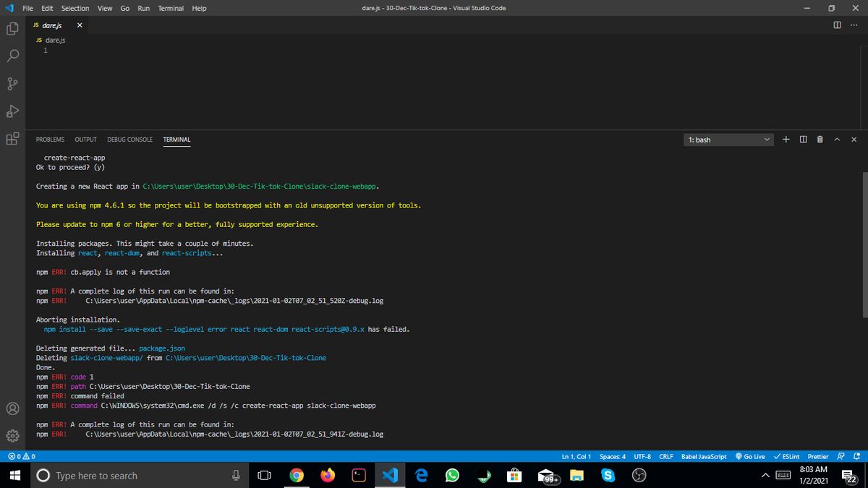868x488 pixels.
Task: Open the Search view in activity bar
Action: (x=12, y=56)
